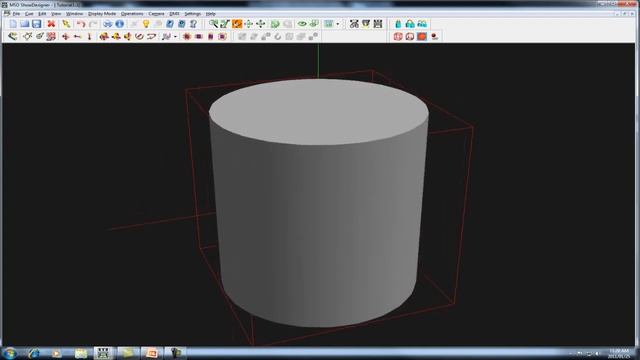The image size is (640, 360).
Task: Click the second red circular render icon
Action: (x=410, y=37)
